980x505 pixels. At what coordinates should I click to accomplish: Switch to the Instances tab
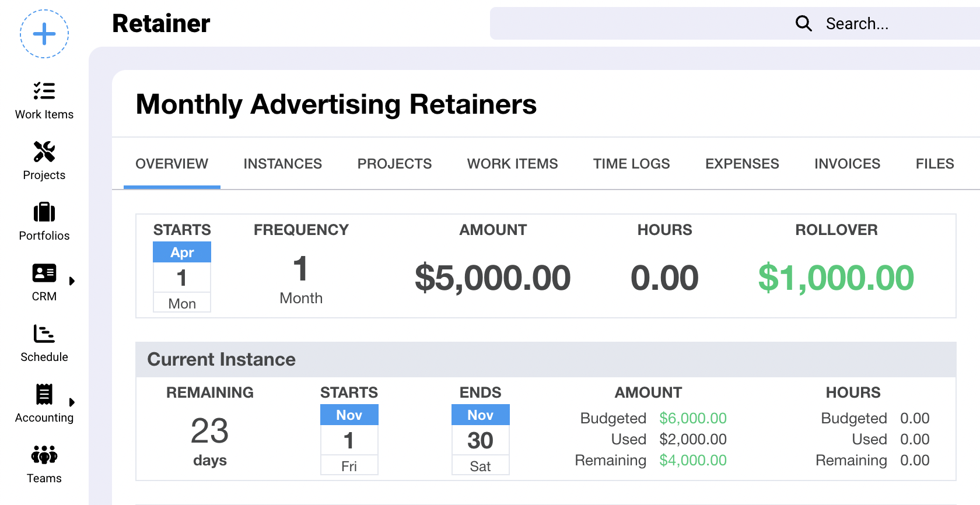(x=282, y=164)
